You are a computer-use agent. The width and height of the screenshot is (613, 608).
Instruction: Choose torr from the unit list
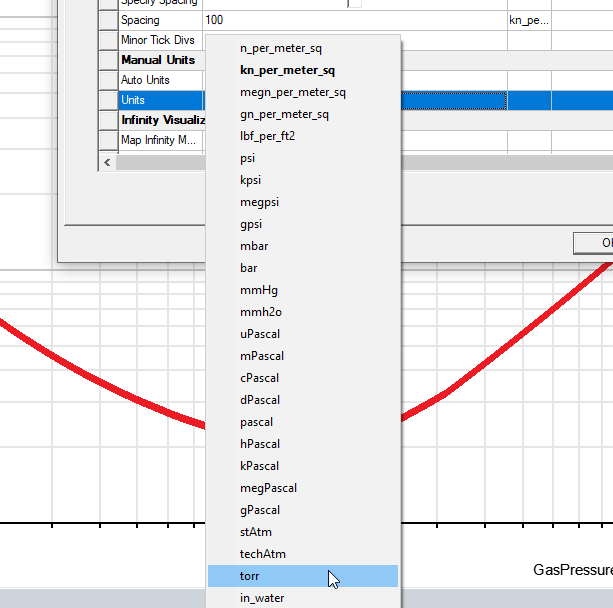point(303,576)
